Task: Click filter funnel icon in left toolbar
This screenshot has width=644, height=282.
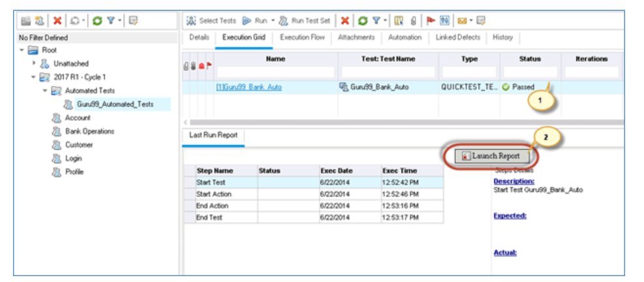Action: pos(110,20)
